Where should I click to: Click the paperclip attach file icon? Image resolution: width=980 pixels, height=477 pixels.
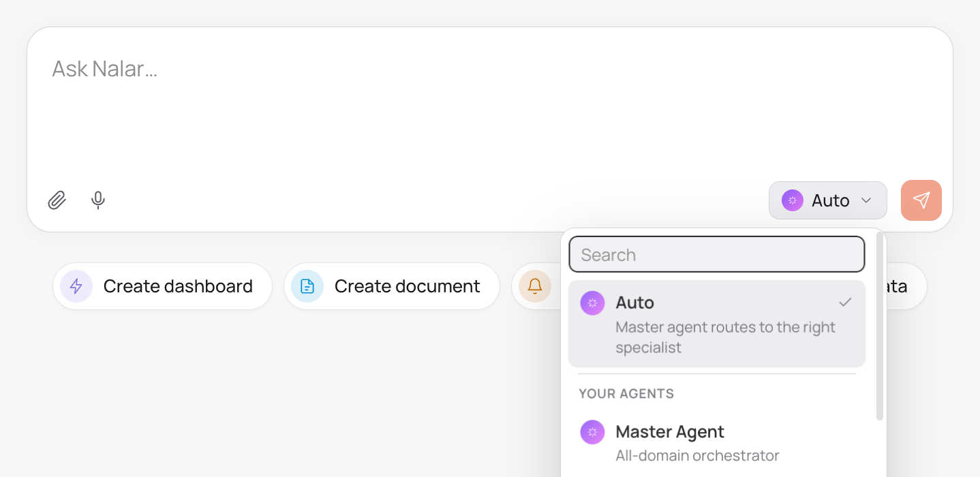pos(57,200)
